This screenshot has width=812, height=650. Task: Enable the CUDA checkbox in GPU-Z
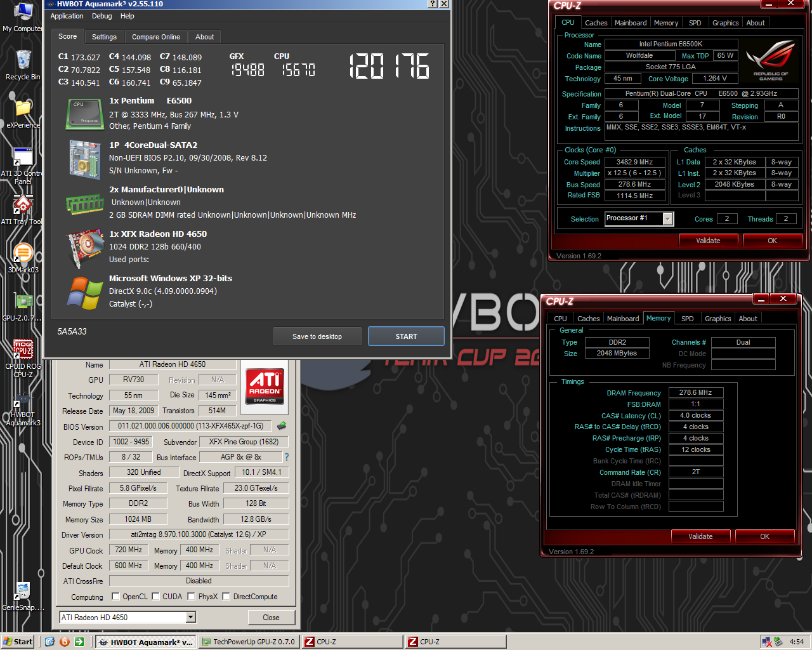155,597
